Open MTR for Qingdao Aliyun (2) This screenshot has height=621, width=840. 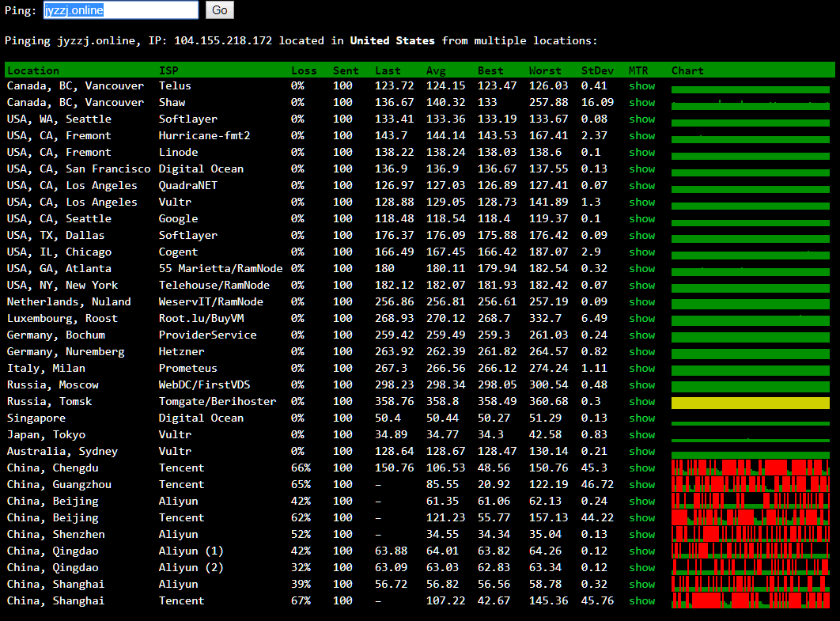point(641,567)
